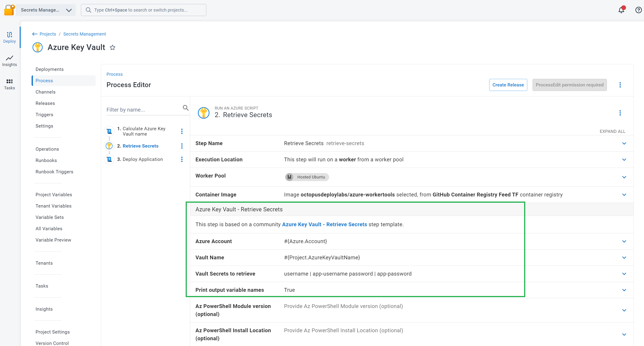This screenshot has width=644, height=346.
Task: Open Runbook Triggers page
Action: coord(54,172)
